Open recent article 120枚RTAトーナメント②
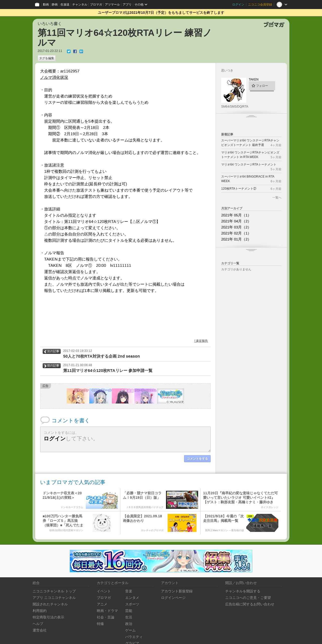This screenshot has width=322, height=644. (239, 189)
